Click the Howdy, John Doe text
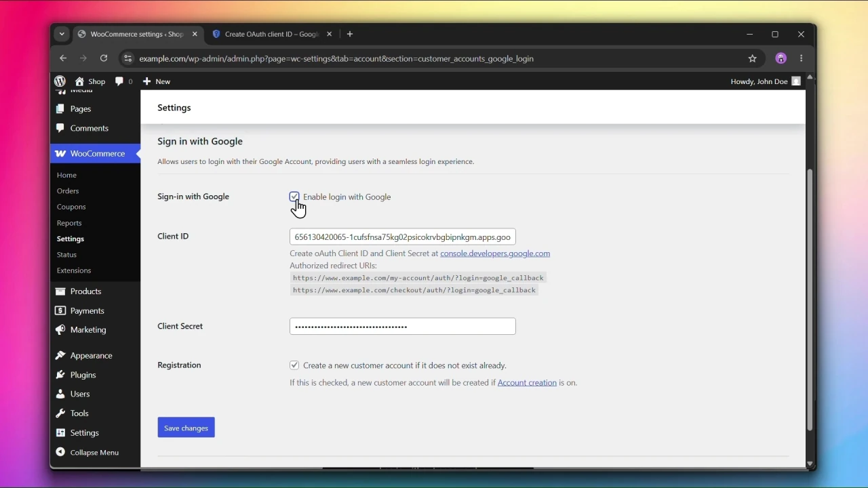This screenshot has height=488, width=868. click(759, 81)
